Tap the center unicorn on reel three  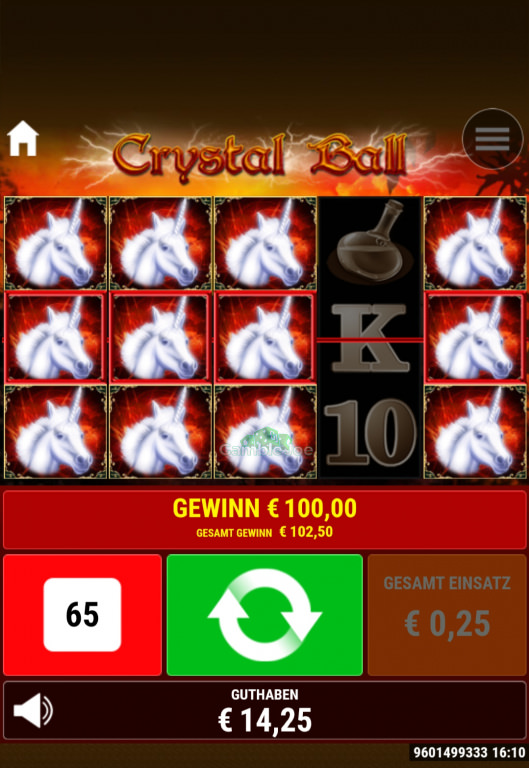coord(265,337)
